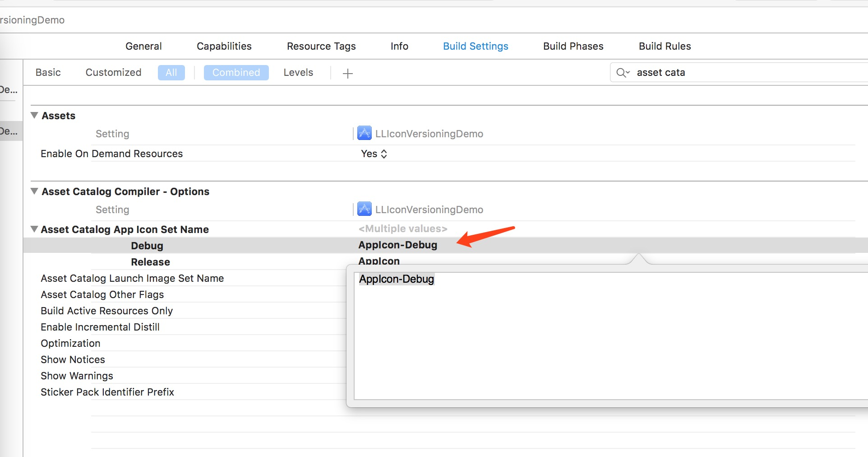The height and width of the screenshot is (457, 868).
Task: Collapse the Assets section
Action: click(34, 115)
